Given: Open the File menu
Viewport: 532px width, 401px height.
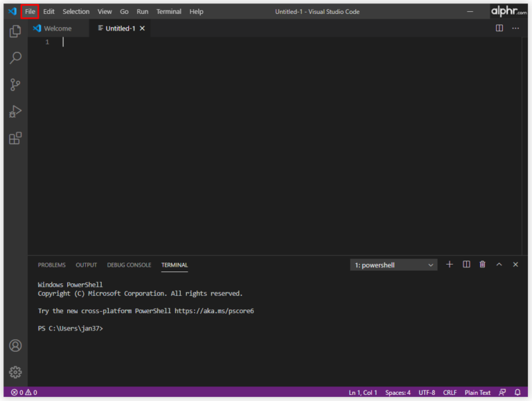Looking at the screenshot, I should (x=30, y=12).
